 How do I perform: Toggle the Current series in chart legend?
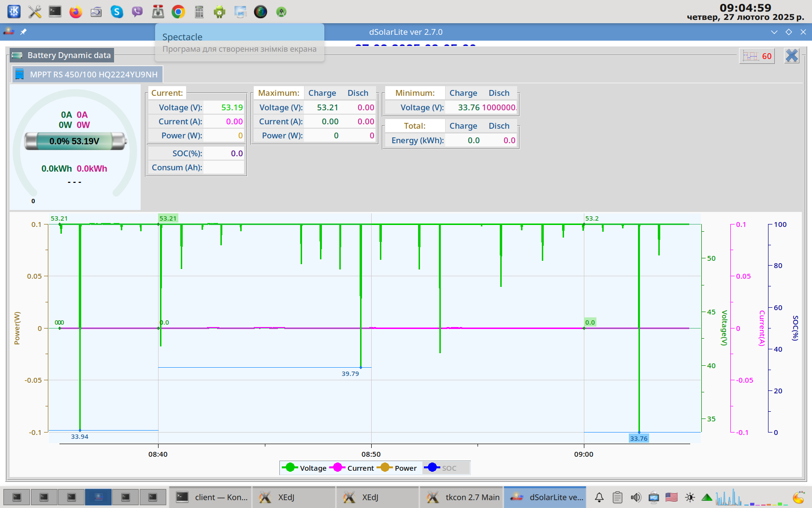tap(354, 468)
